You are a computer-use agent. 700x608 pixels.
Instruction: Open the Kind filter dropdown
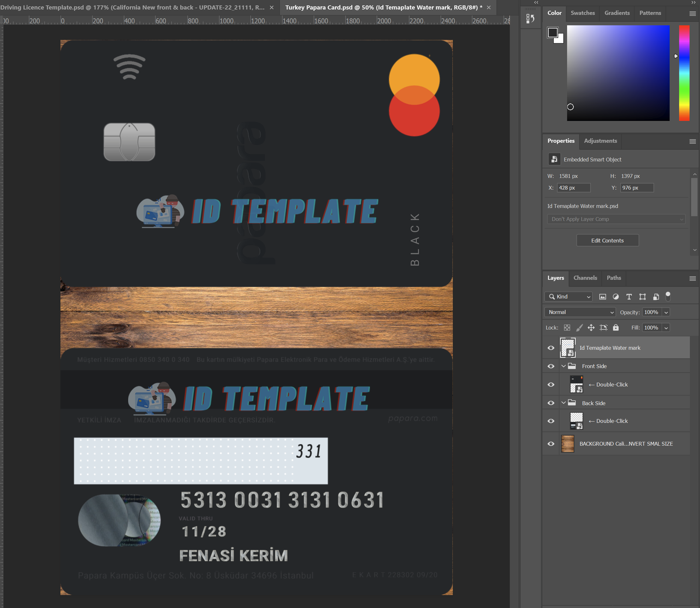[568, 297]
